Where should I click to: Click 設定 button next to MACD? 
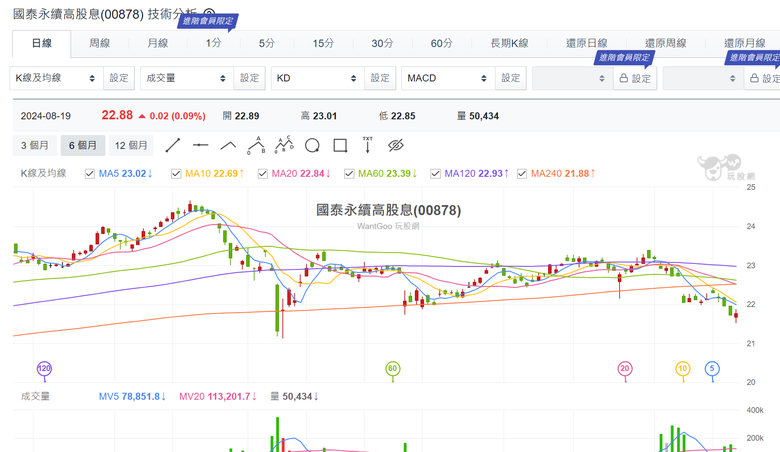(x=510, y=78)
